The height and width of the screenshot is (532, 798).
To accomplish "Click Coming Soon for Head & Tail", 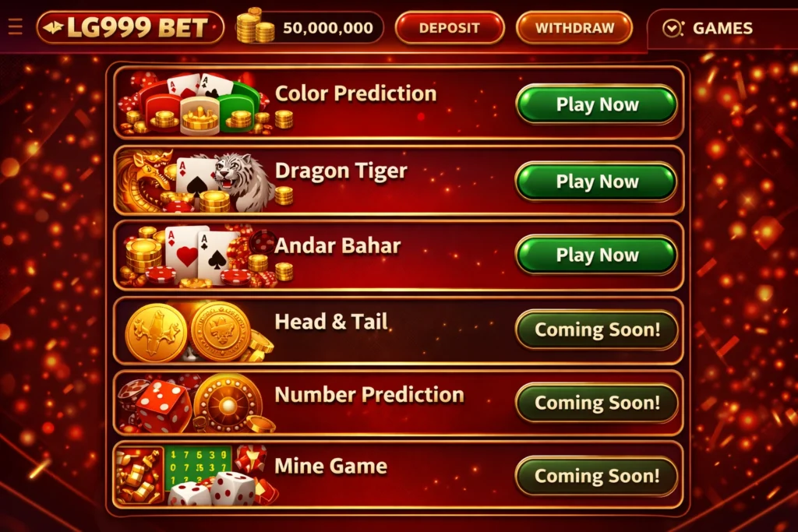I will (596, 329).
